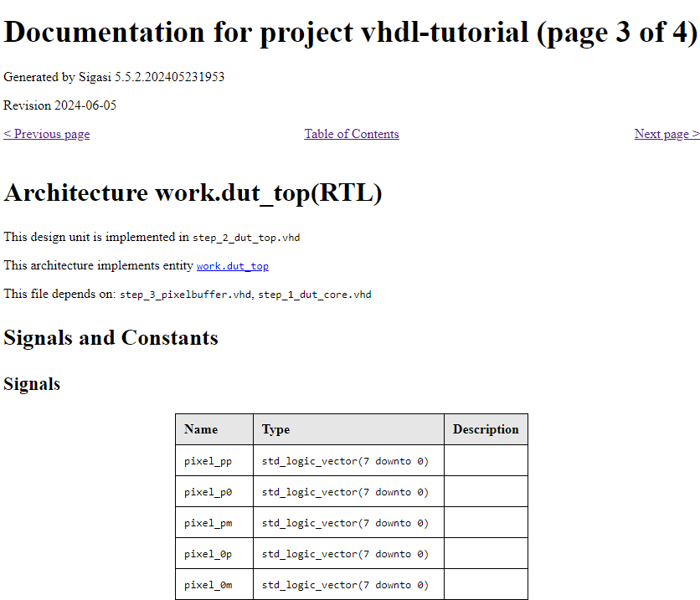Click the Description column header
The width and height of the screenshot is (700, 600).
486,429
